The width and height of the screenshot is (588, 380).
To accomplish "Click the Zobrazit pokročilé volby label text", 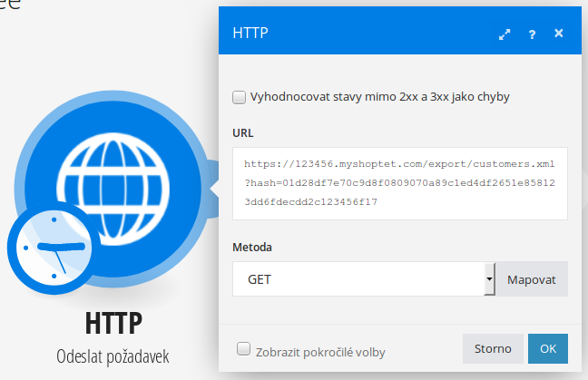I will 320,353.
